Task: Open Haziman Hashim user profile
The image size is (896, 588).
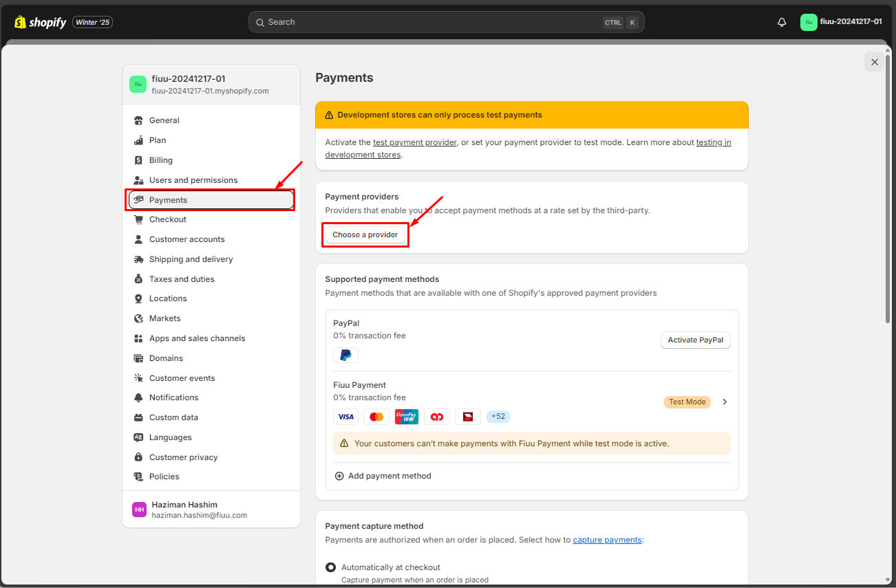Action: [x=211, y=510]
